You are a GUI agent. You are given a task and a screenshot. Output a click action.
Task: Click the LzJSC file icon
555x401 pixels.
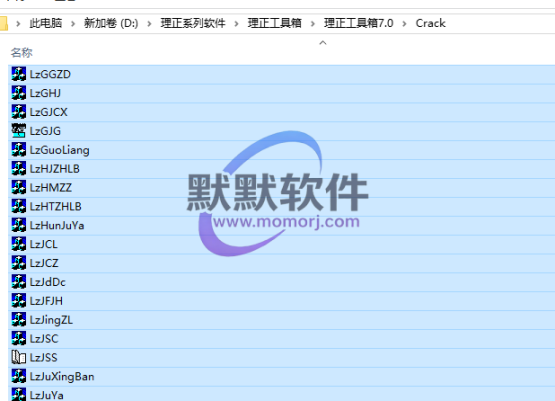pos(18,338)
